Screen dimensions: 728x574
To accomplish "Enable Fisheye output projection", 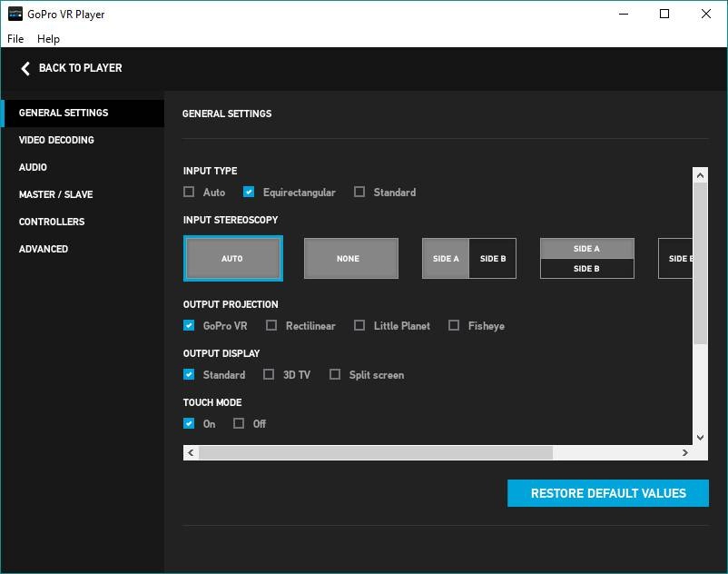I will (454, 325).
